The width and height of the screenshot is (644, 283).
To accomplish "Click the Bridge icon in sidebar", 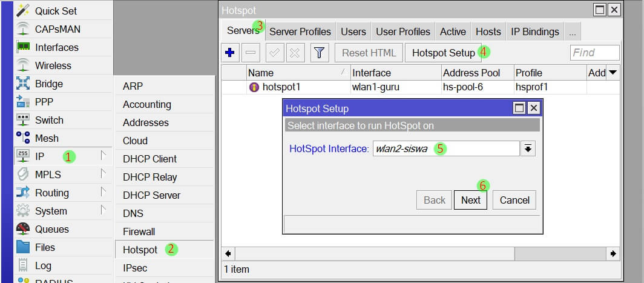I will point(23,84).
